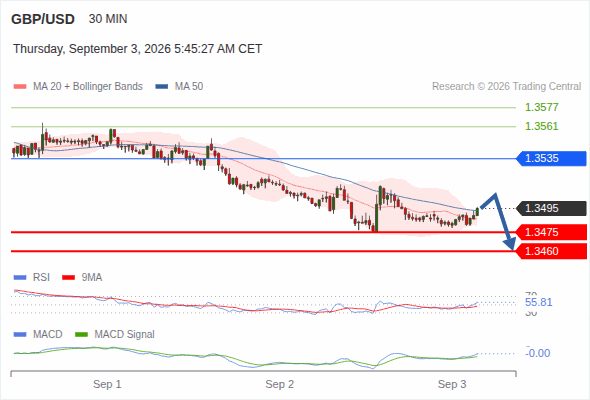Click the MACD legend label

point(48,335)
